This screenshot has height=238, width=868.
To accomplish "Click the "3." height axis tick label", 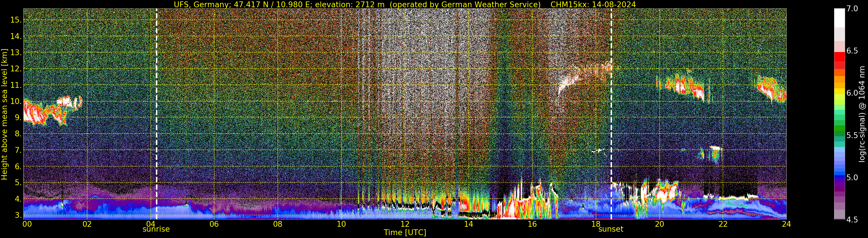I will [x=18, y=215].
